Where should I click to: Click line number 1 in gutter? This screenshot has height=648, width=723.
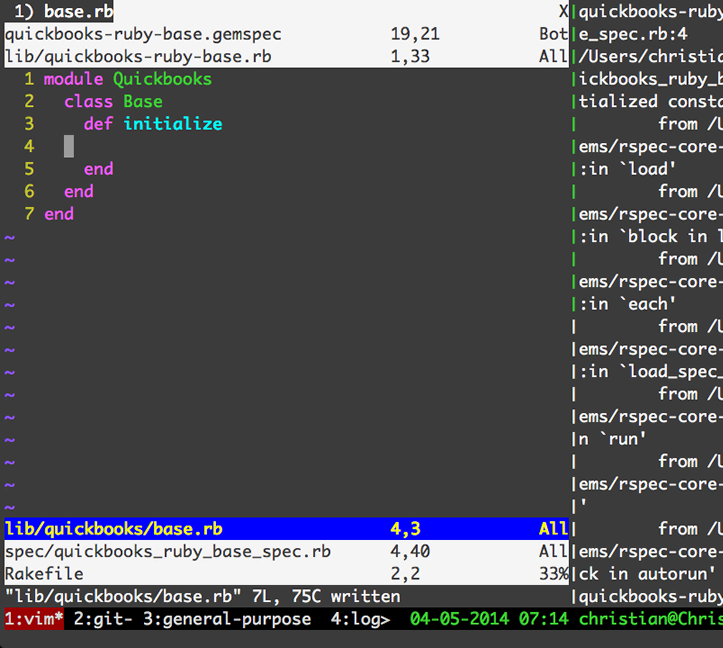click(x=29, y=79)
